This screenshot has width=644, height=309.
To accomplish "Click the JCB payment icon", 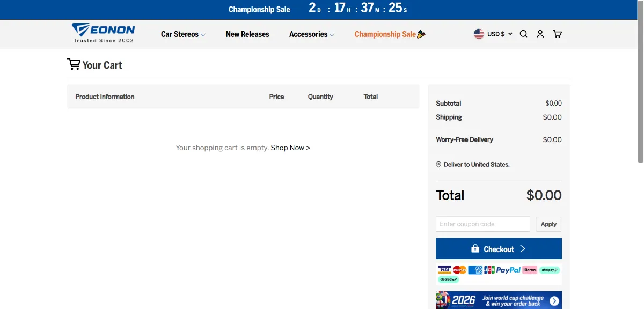I will pyautogui.click(x=489, y=270).
